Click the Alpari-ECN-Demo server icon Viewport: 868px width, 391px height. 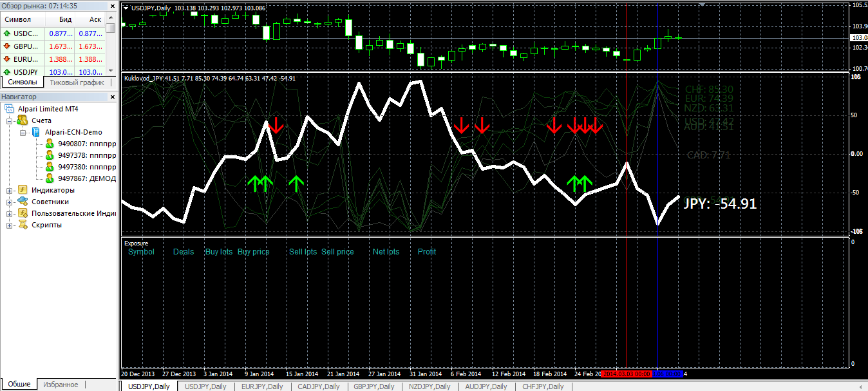point(35,132)
